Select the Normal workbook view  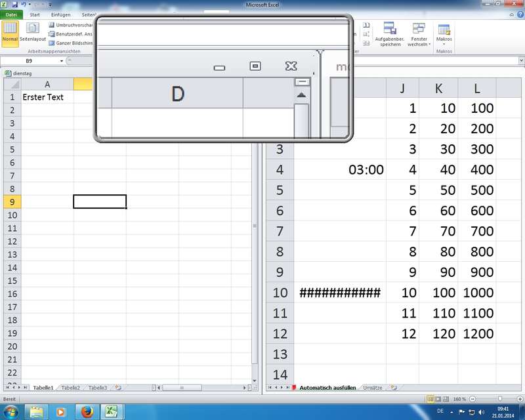pos(10,33)
